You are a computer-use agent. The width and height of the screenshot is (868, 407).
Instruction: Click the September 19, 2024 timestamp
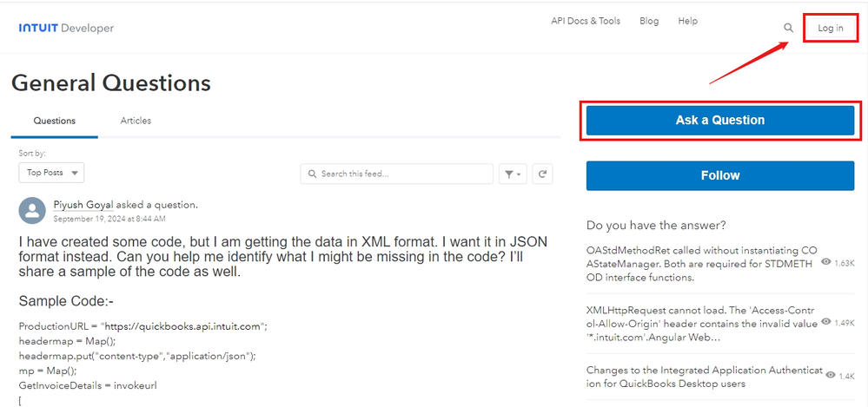[109, 219]
